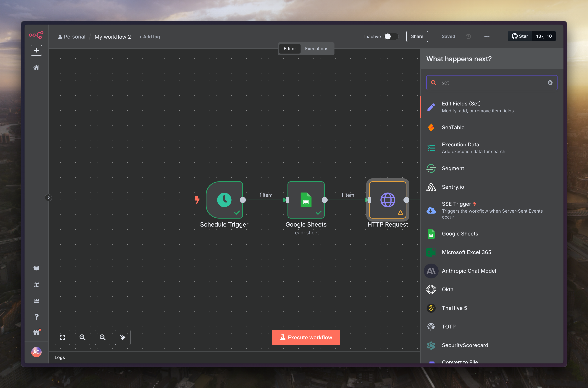
Task: Click the Execute workflow button
Action: click(x=306, y=337)
